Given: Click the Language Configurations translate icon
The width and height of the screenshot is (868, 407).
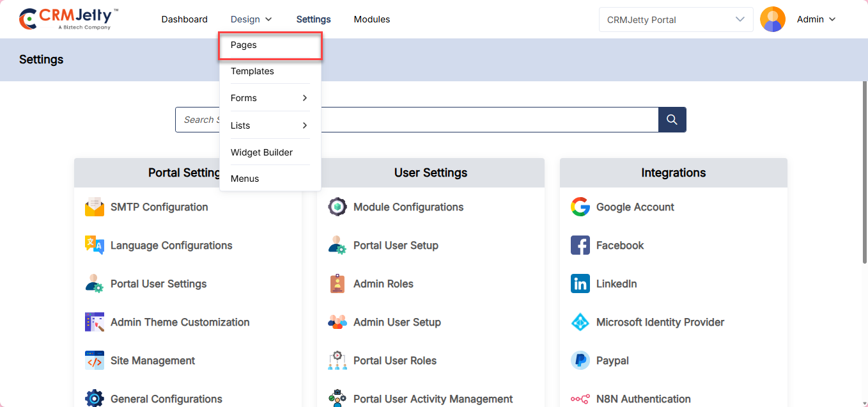Looking at the screenshot, I should coord(95,245).
